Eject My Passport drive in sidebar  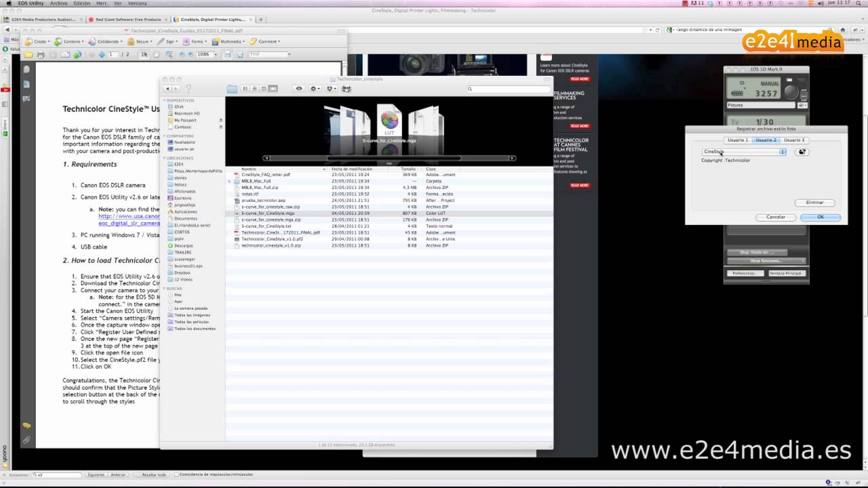[220, 120]
